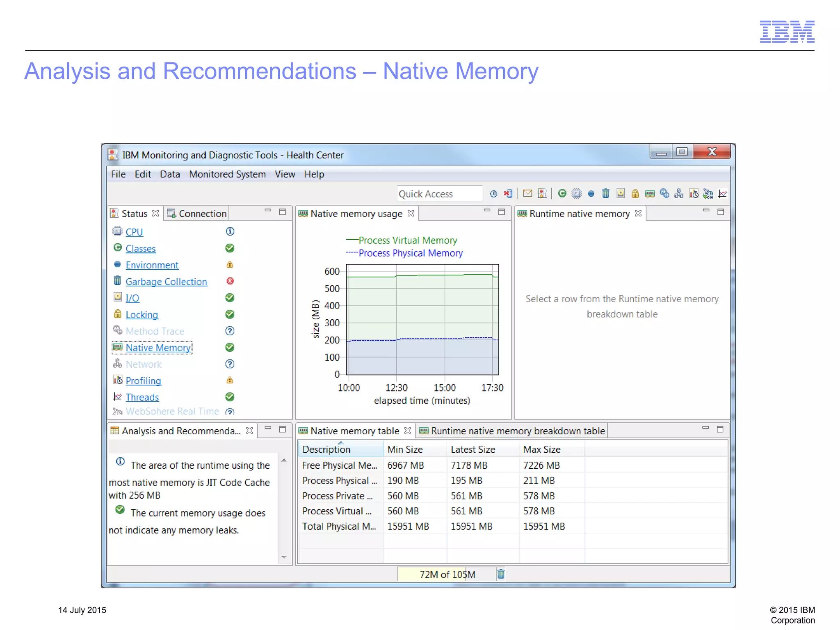Image resolution: width=840 pixels, height=630 pixels.
Task: Click the 72M of 105M heap status bar
Action: coord(447,574)
